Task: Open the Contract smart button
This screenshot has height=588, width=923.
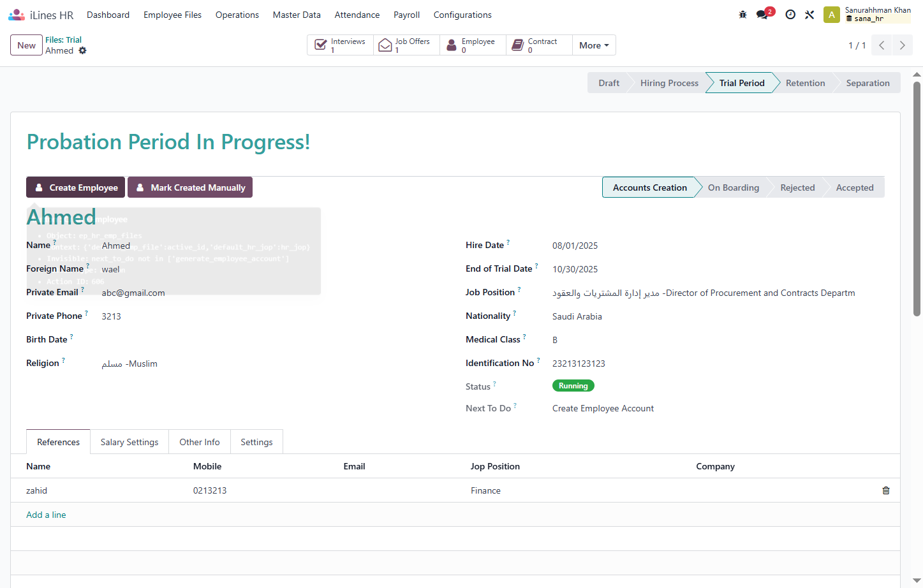Action: point(539,45)
